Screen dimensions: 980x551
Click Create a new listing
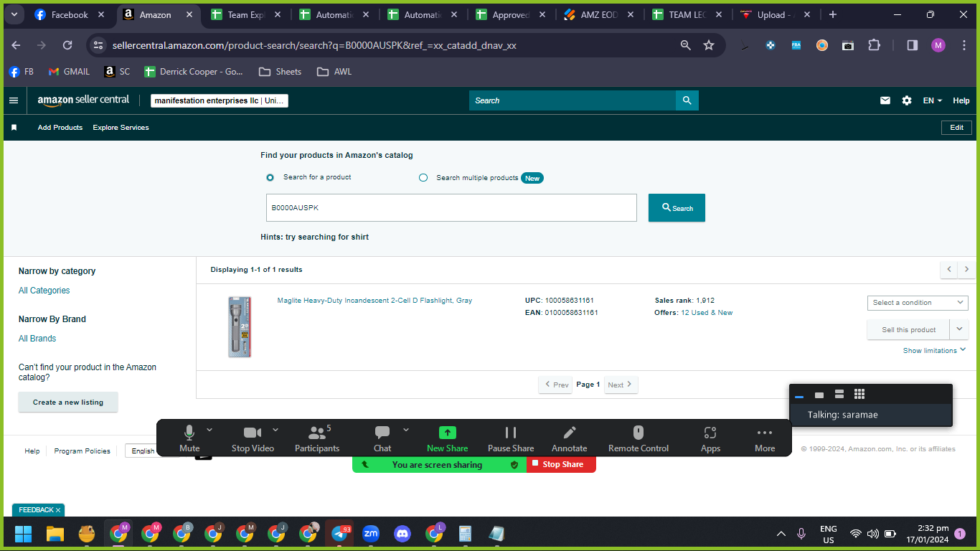click(68, 402)
